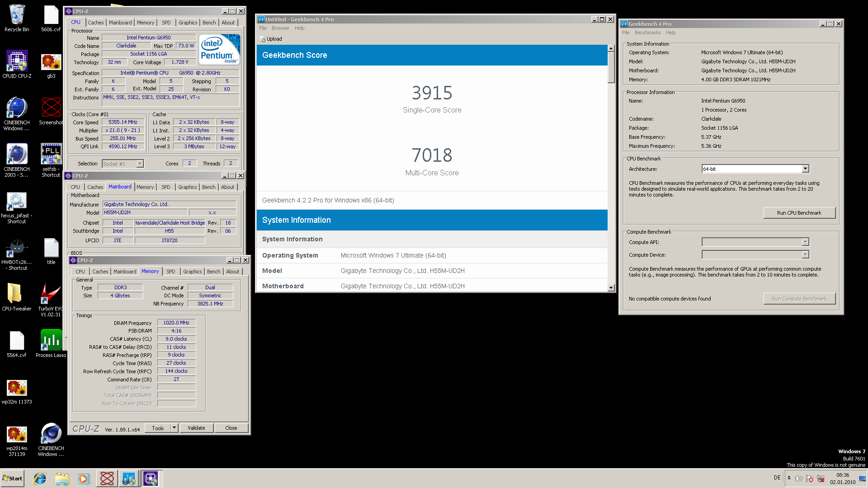Open Internet Explorer from taskbar
This screenshot has height=488, width=868.
click(40, 479)
